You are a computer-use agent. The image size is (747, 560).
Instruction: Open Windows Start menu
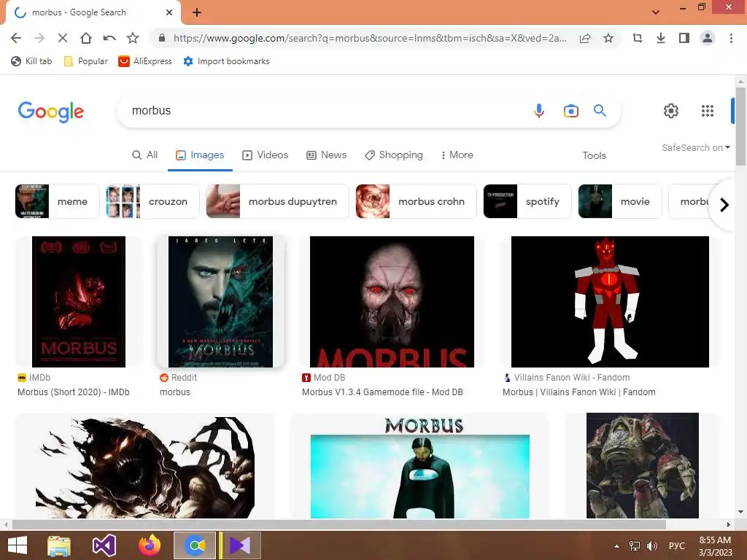pos(18,545)
